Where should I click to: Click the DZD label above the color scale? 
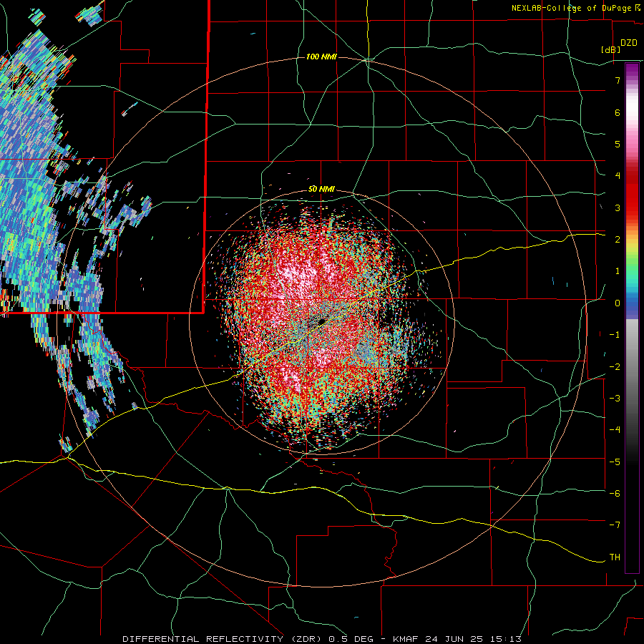point(629,43)
